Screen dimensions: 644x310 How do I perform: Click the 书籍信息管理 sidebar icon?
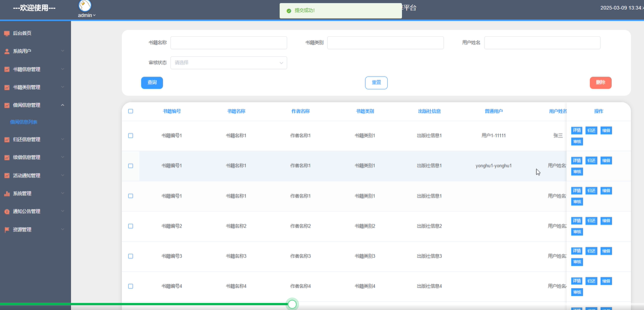[x=7, y=70]
